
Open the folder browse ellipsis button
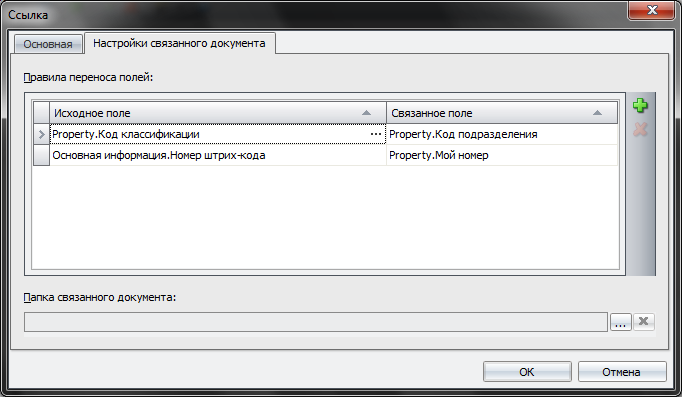pos(621,321)
